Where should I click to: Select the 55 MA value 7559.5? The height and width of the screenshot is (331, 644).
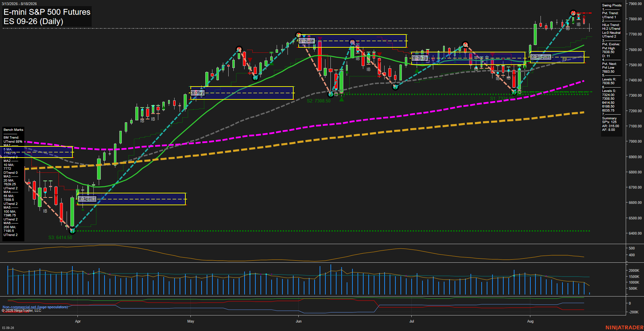coord(9,200)
